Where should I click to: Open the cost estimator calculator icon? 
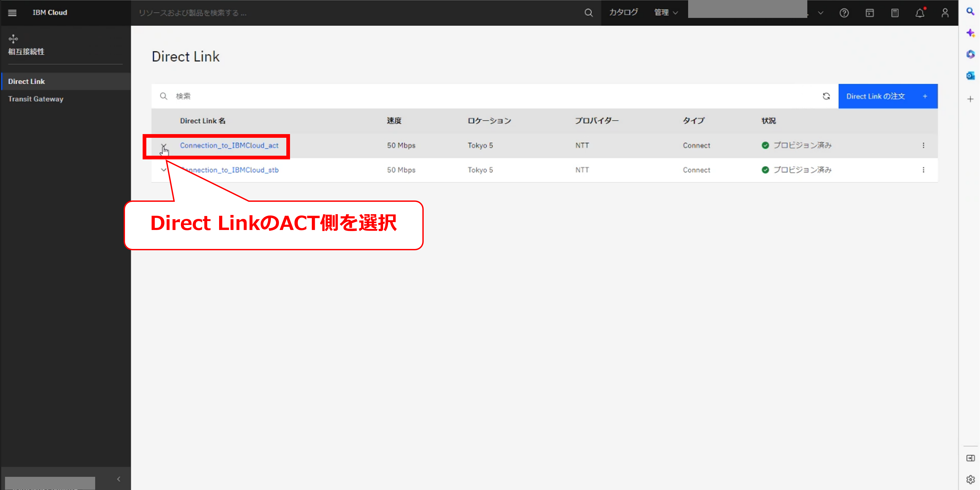(x=894, y=13)
